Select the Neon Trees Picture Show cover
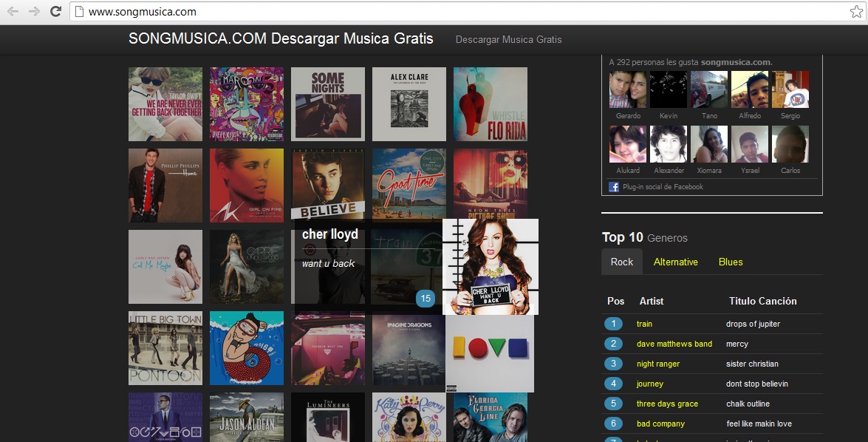The width and height of the screenshot is (868, 442). [491, 183]
